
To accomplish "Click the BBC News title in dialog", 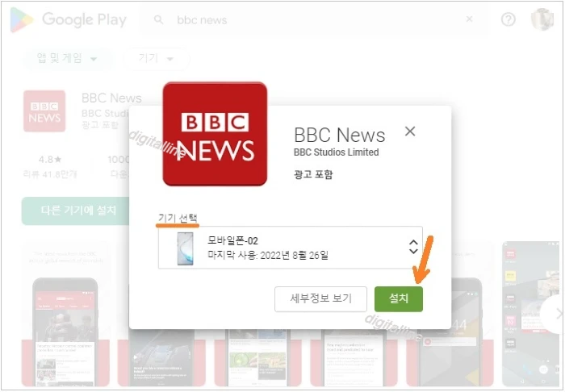I will (x=340, y=135).
